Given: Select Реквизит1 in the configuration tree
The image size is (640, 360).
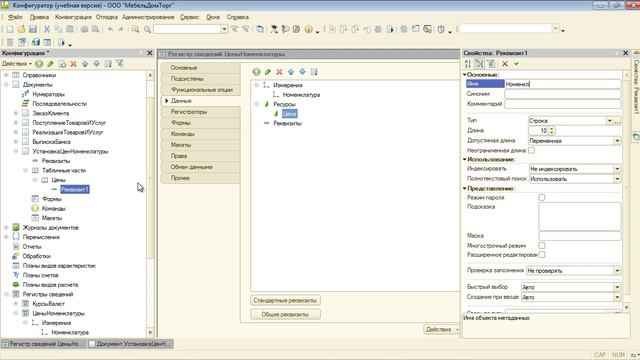Looking at the screenshot, I should [x=75, y=189].
